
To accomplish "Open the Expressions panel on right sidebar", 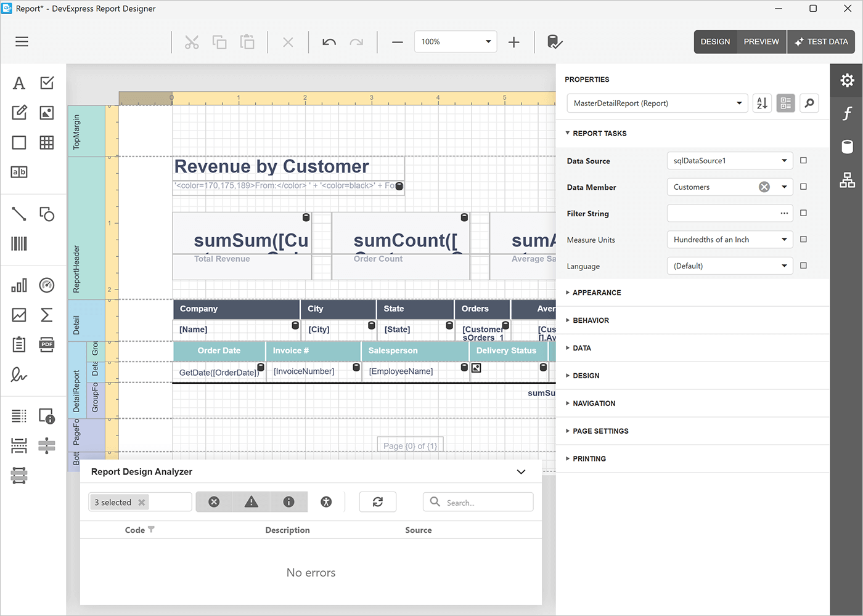I will pyautogui.click(x=847, y=113).
